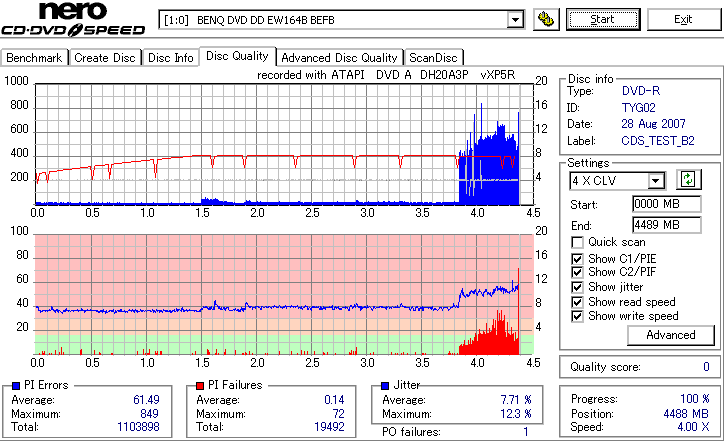The image size is (724, 441).
Task: Click the Nero CD-DVD Speed logo
Action: 73,19
